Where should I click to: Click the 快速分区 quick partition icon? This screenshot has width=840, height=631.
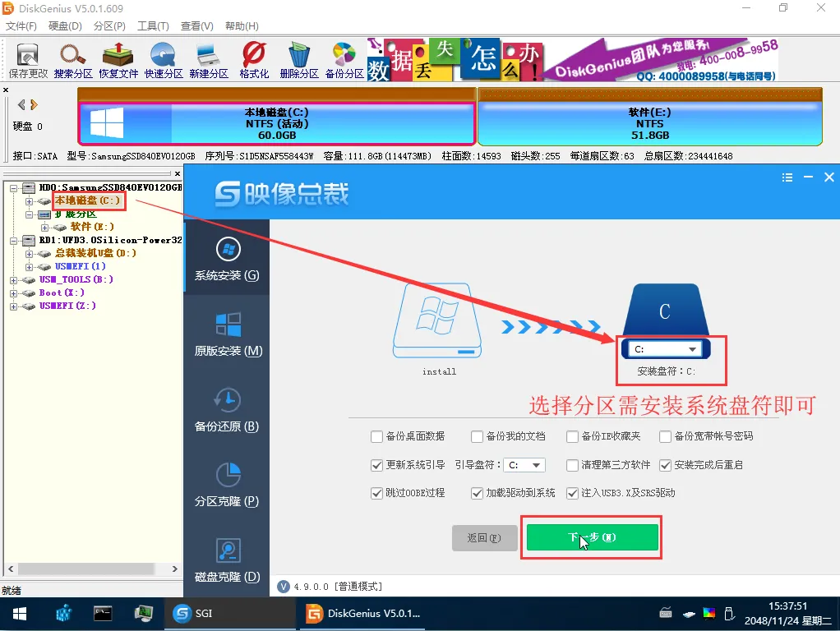click(164, 59)
